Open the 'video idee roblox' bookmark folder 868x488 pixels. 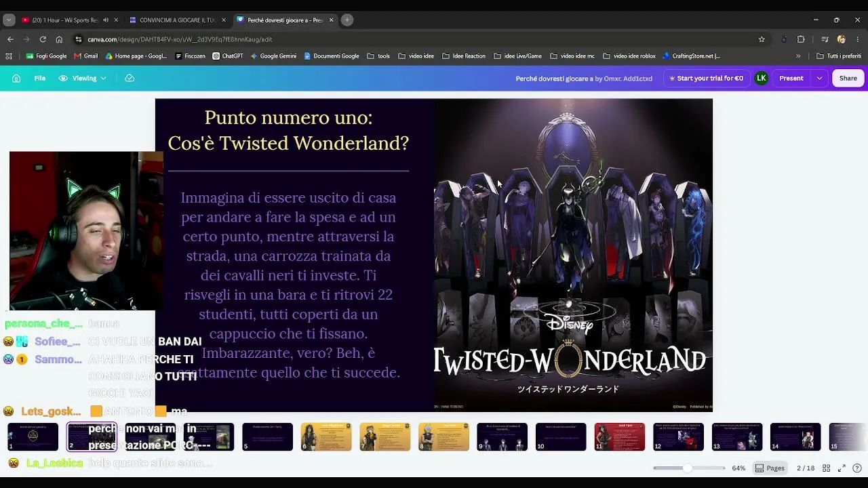tap(629, 56)
